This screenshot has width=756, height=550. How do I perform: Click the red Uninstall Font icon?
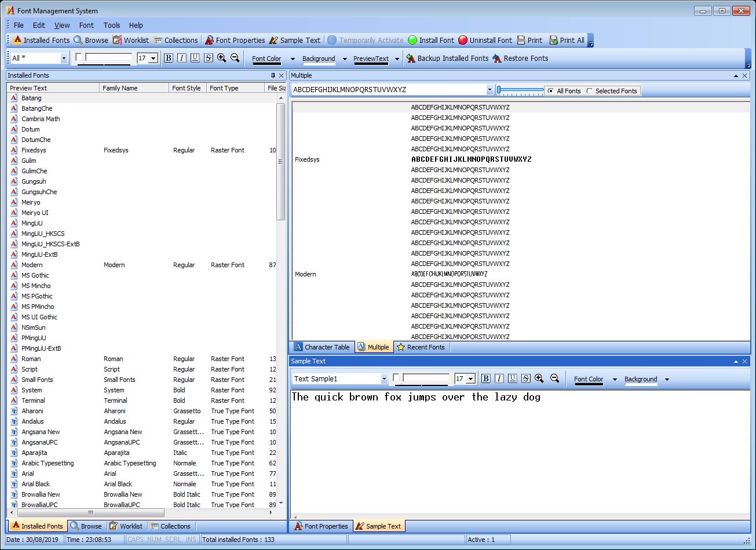coord(463,40)
